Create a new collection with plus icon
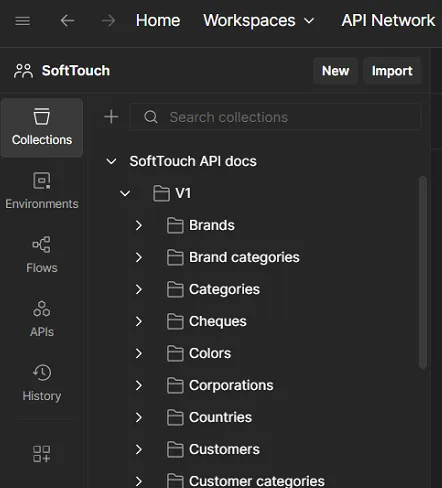The width and height of the screenshot is (442, 488). coord(111,117)
